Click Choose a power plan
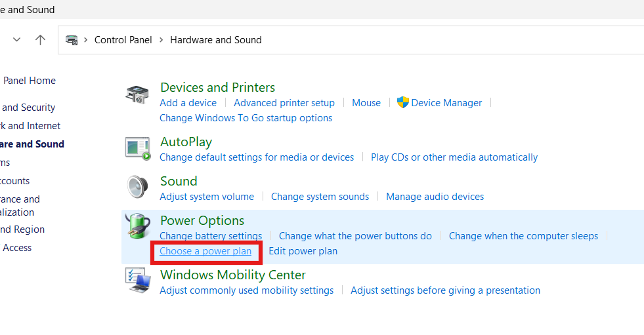Viewport: 644px width, 335px height. (205, 251)
